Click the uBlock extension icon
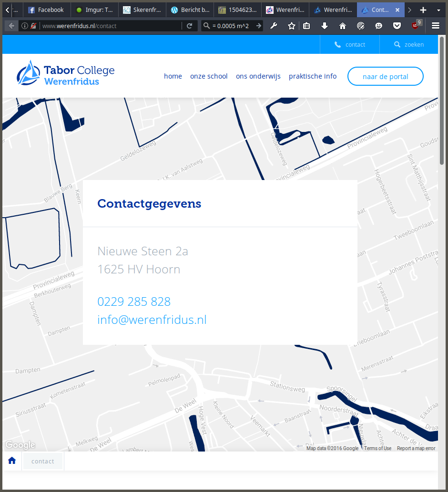The image size is (448, 492). [416, 26]
